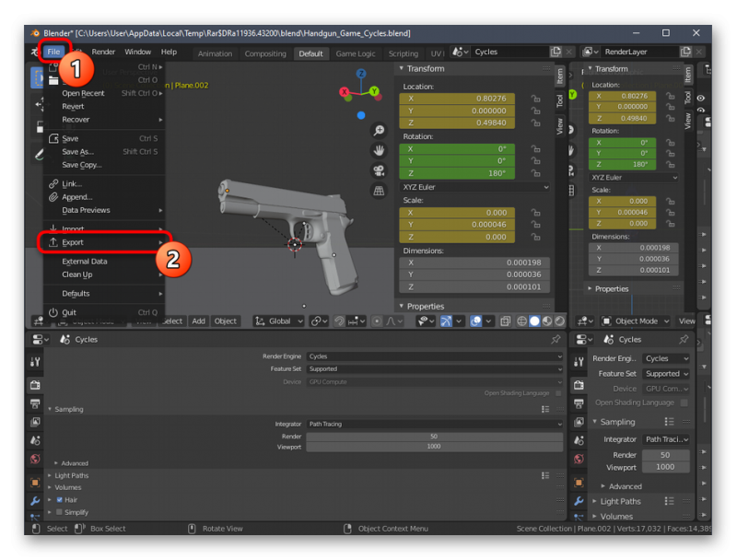
Task: Choose Save As... from the File menu
Action: [104, 152]
